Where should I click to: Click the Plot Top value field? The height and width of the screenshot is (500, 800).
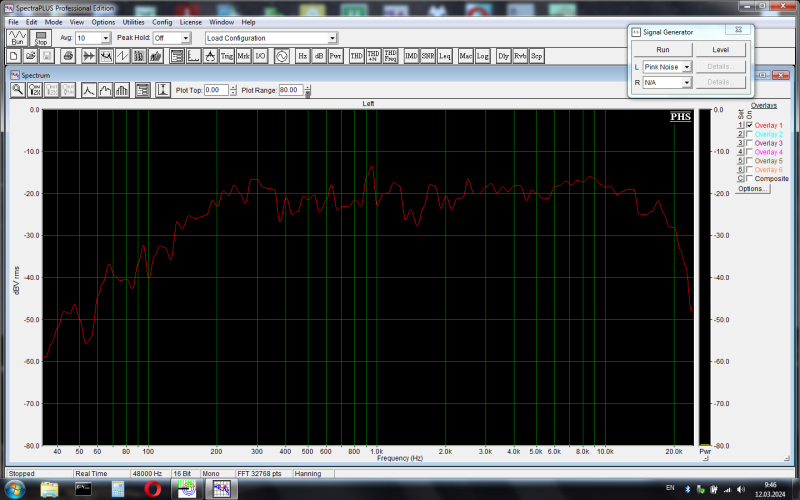coord(216,90)
